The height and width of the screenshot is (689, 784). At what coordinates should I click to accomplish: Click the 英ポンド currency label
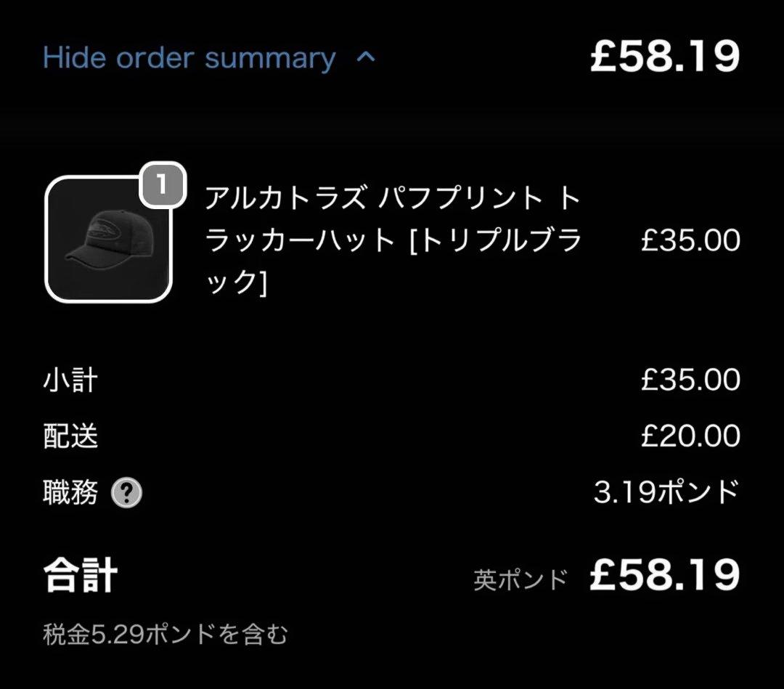(x=520, y=579)
